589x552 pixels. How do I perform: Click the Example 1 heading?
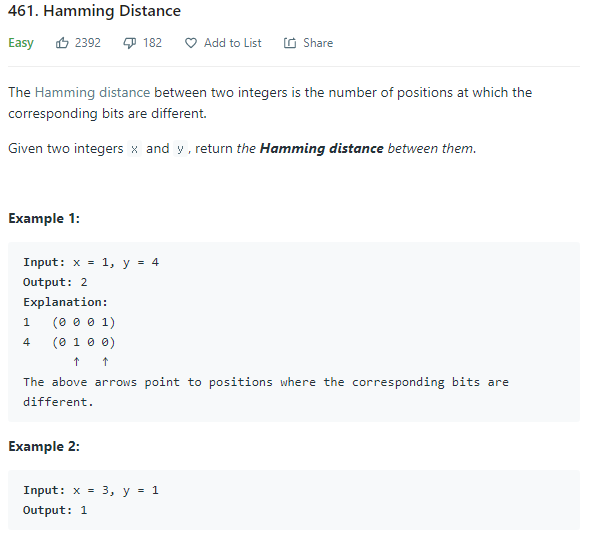tap(44, 218)
